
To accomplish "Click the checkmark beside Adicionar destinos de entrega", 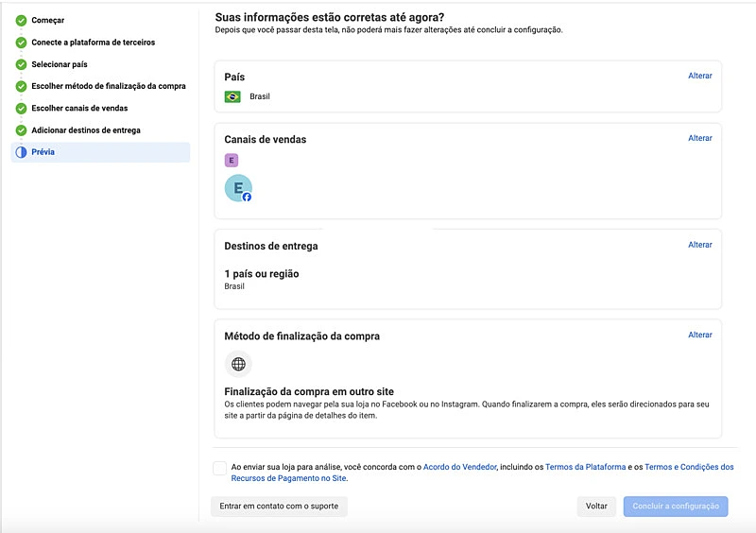I will [21, 130].
